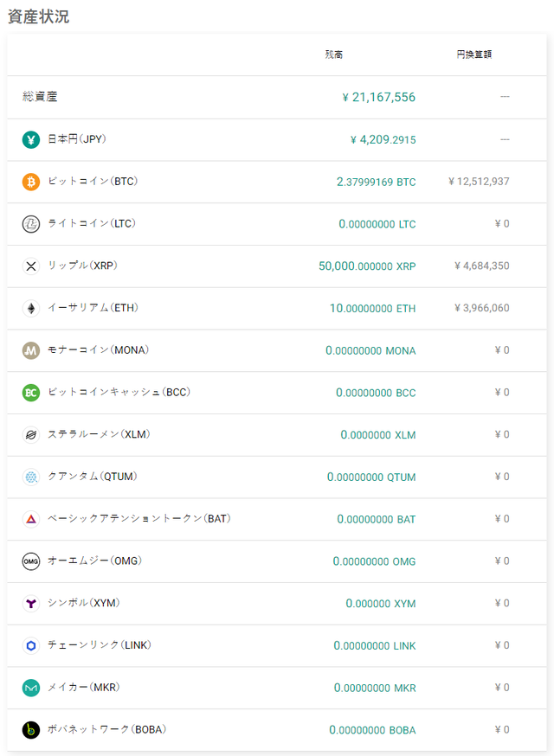Click the 資産状況 page heading
The width and height of the screenshot is (554, 756).
tap(39, 16)
